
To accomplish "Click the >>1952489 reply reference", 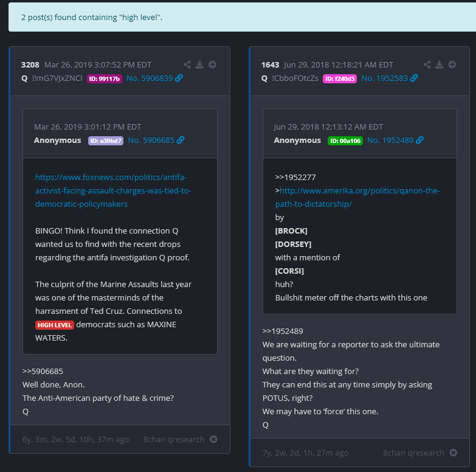I will (x=283, y=331).
